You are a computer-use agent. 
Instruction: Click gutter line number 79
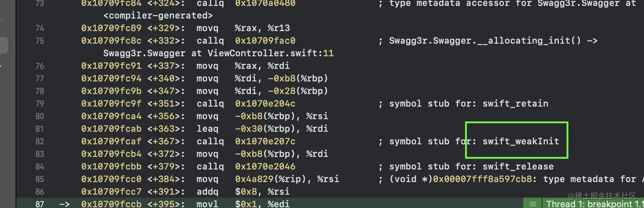pos(40,103)
